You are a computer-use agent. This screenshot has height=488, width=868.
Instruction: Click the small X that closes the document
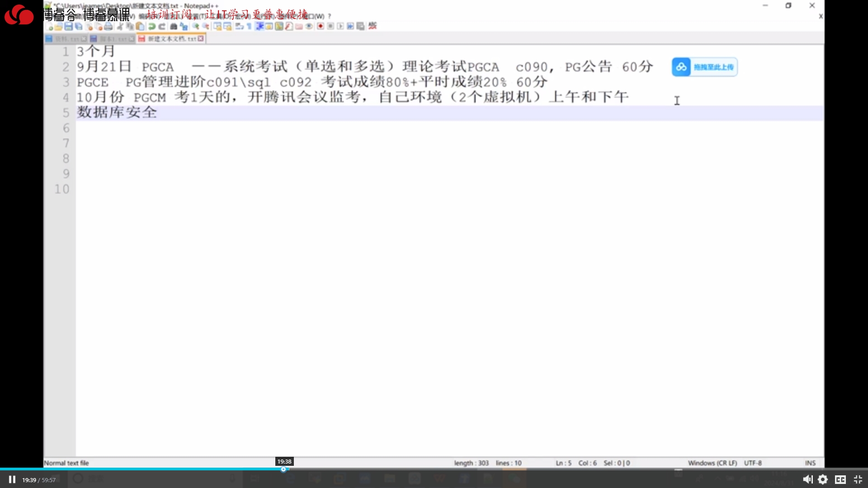coord(821,16)
